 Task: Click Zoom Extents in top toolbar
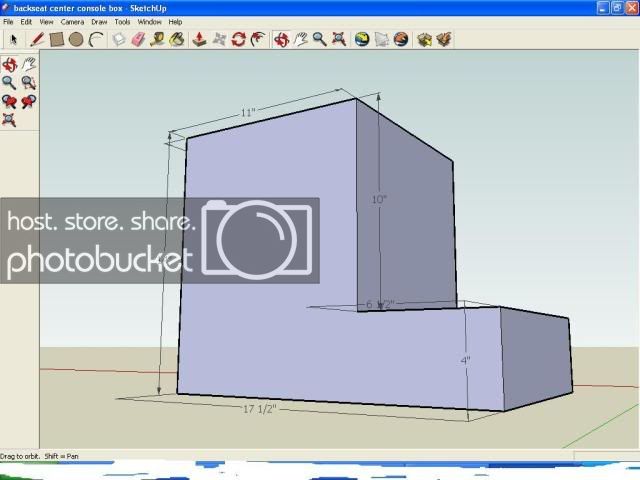click(x=339, y=40)
